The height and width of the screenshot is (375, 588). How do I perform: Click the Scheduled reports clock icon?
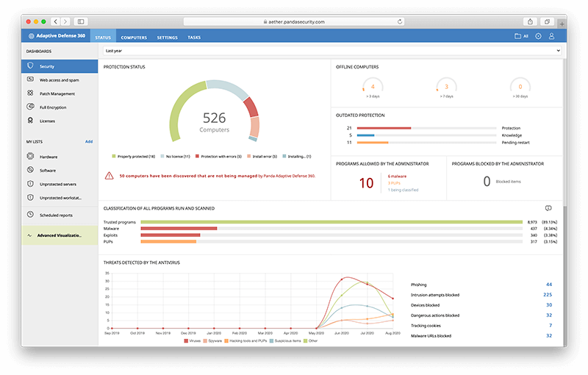coord(31,215)
